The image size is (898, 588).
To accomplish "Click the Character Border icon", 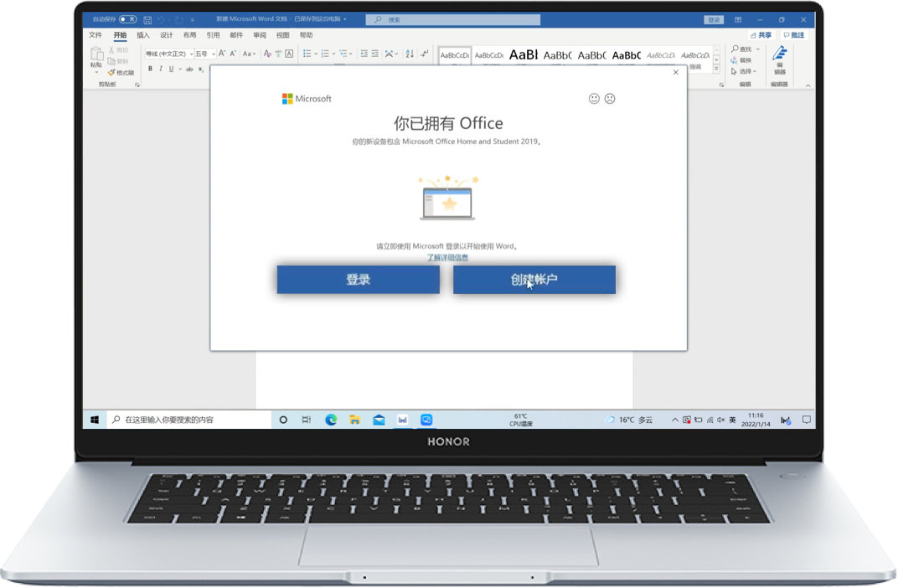I will [289, 54].
